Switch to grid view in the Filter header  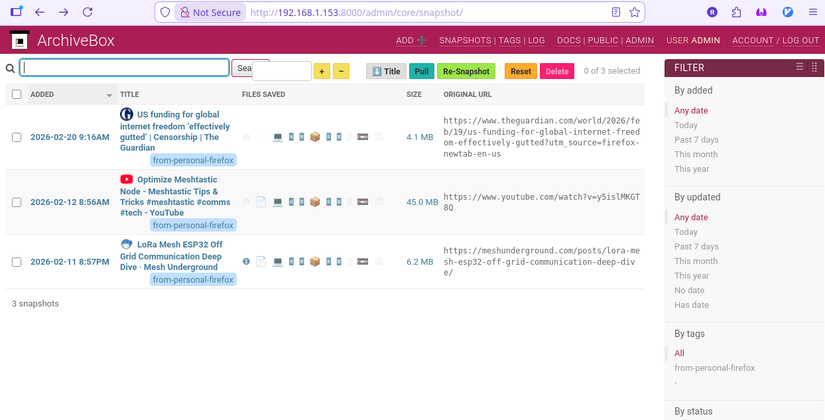pyautogui.click(x=815, y=67)
